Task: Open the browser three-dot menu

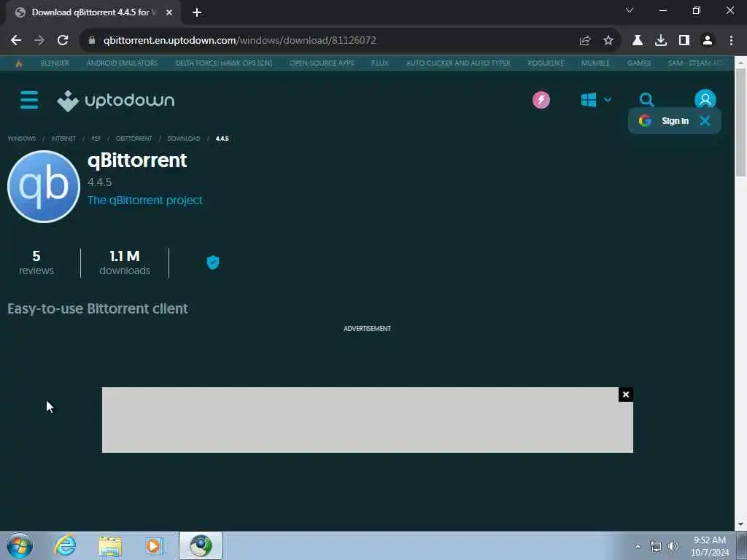Action: [x=731, y=41]
